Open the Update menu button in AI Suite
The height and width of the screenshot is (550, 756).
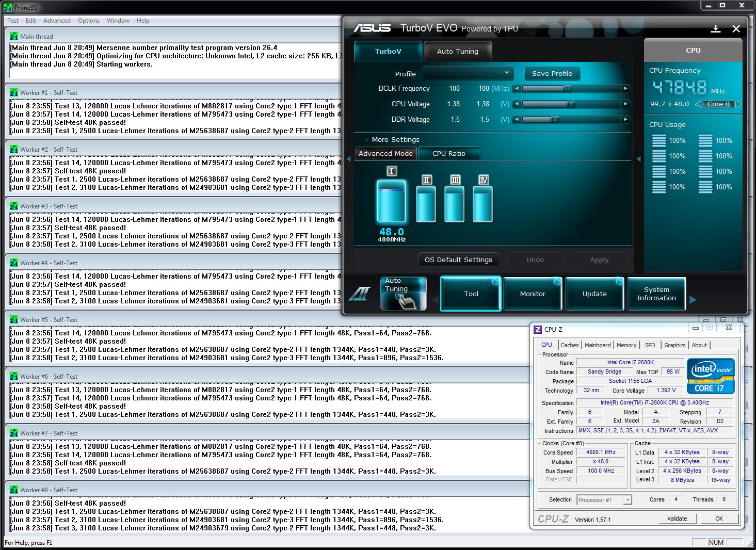click(594, 294)
